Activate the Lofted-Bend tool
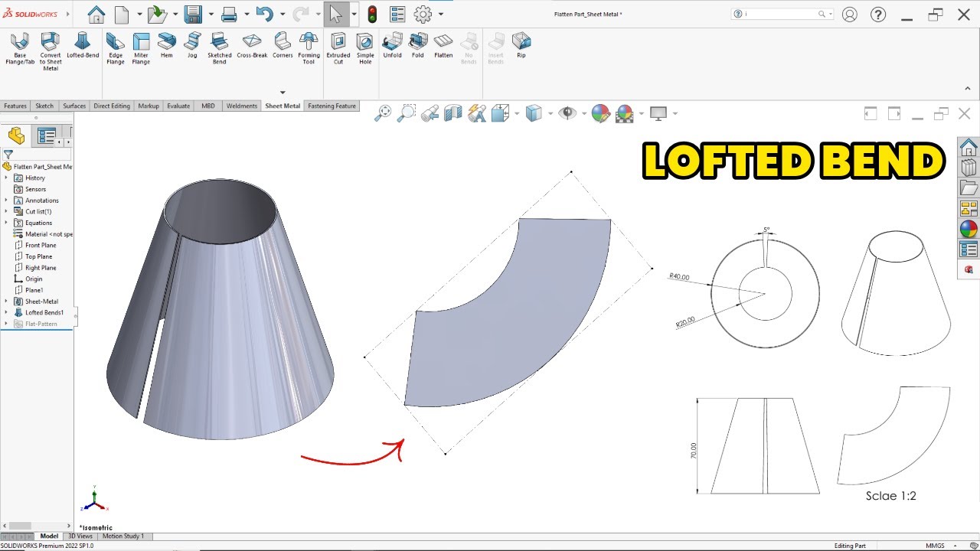980x551 pixels. (83, 46)
